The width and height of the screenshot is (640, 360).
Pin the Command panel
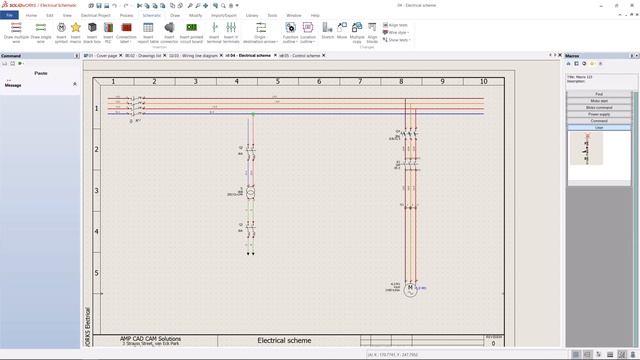77,56
